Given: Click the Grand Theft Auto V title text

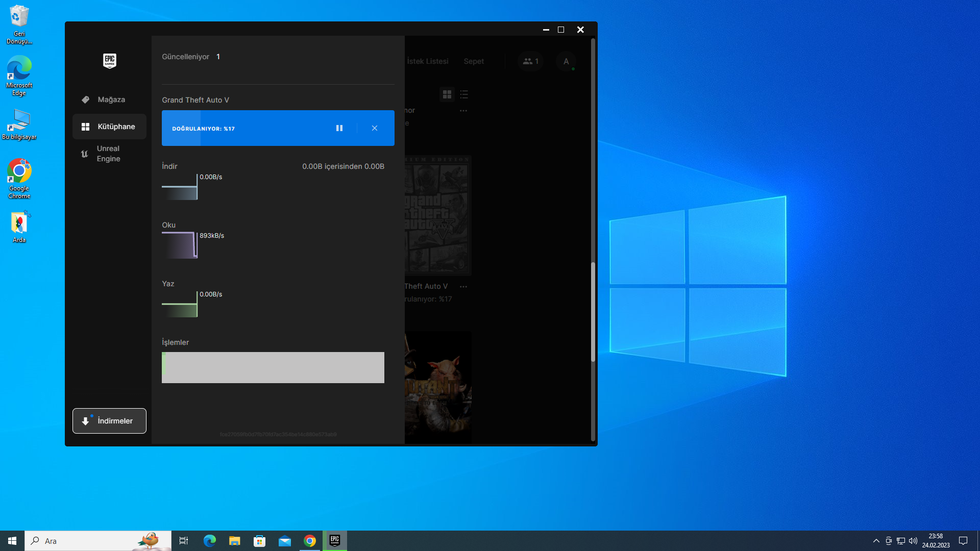Looking at the screenshot, I should [195, 100].
